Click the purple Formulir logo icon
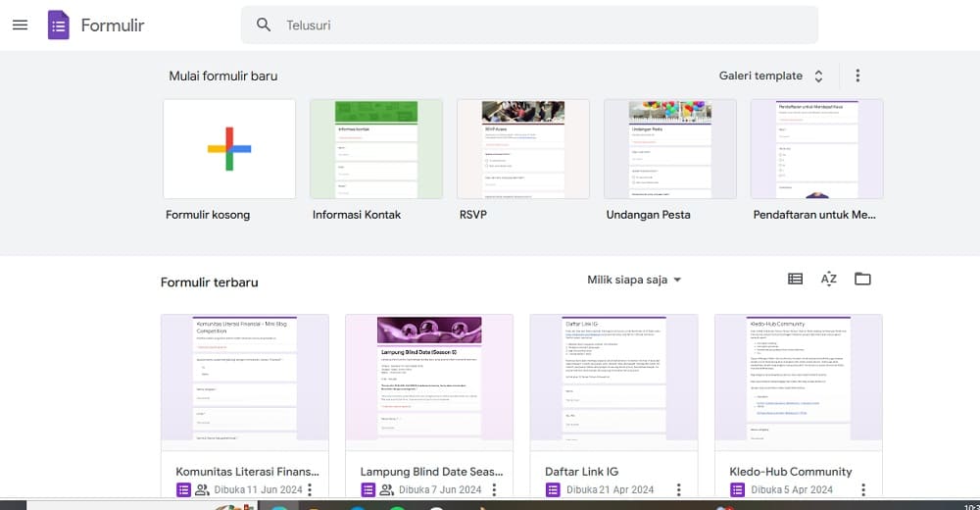This screenshot has height=510, width=980. 59,25
